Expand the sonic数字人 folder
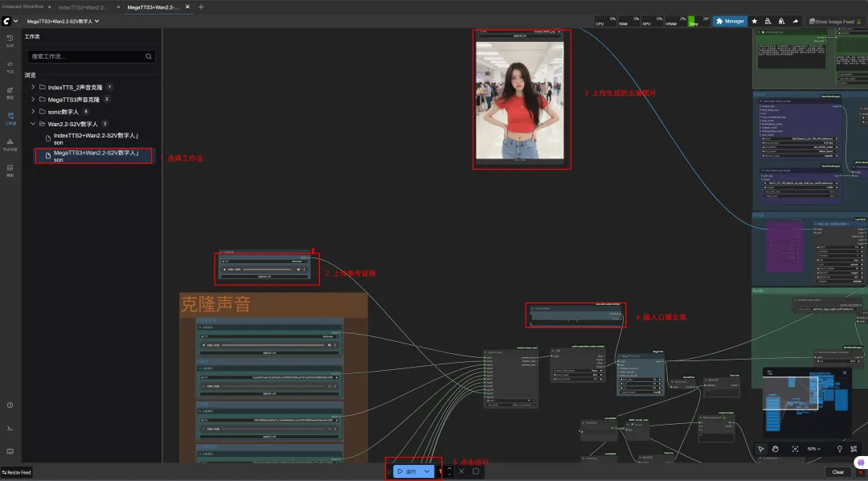This screenshot has height=481, width=868. tap(33, 111)
